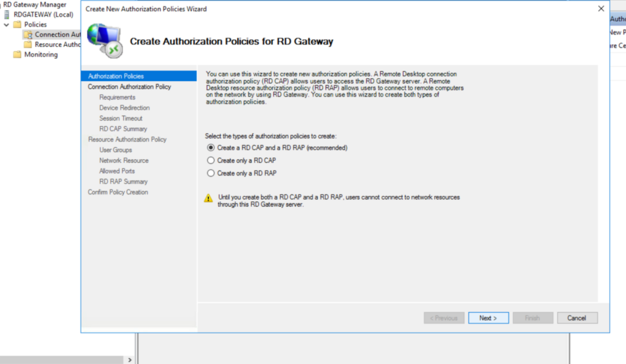This screenshot has width=626, height=364.
Task: Click Connection Authorization Policies folder icon
Action: (28, 35)
